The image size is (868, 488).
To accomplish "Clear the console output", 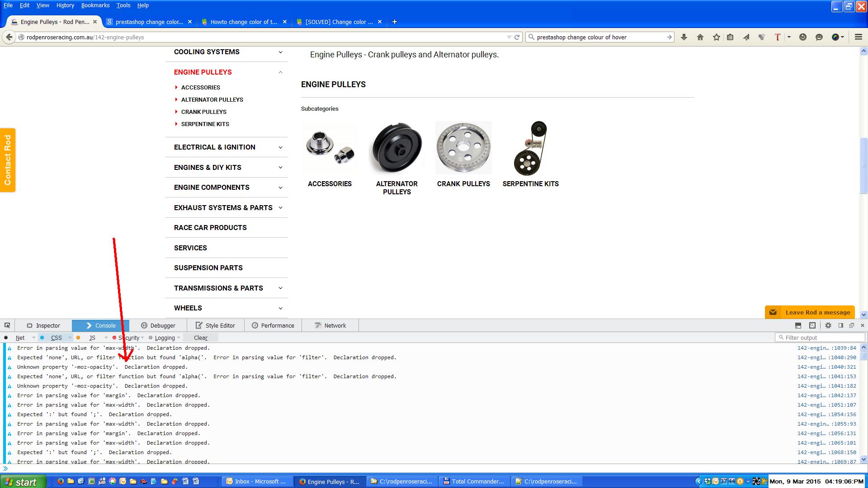I will pos(200,338).
